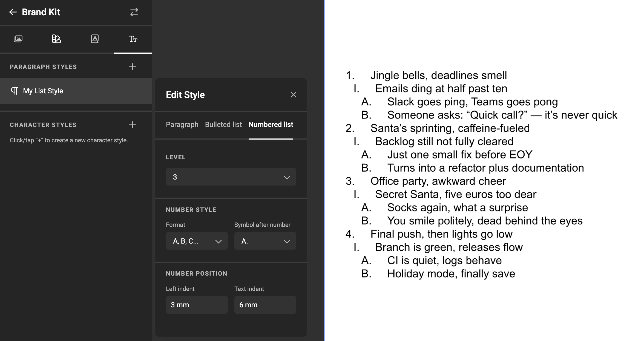
Task: Open the brand fonts tab icon
Action: [x=94, y=39]
